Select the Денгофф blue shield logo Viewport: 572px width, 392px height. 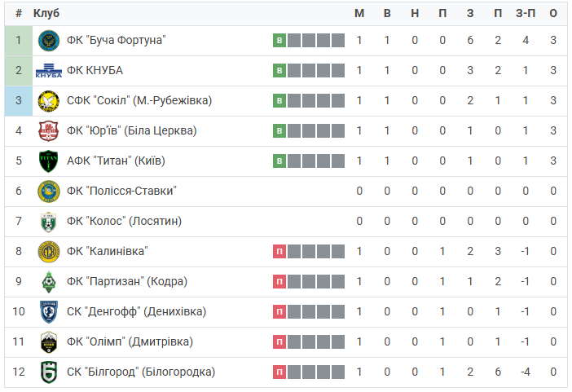[49, 312]
